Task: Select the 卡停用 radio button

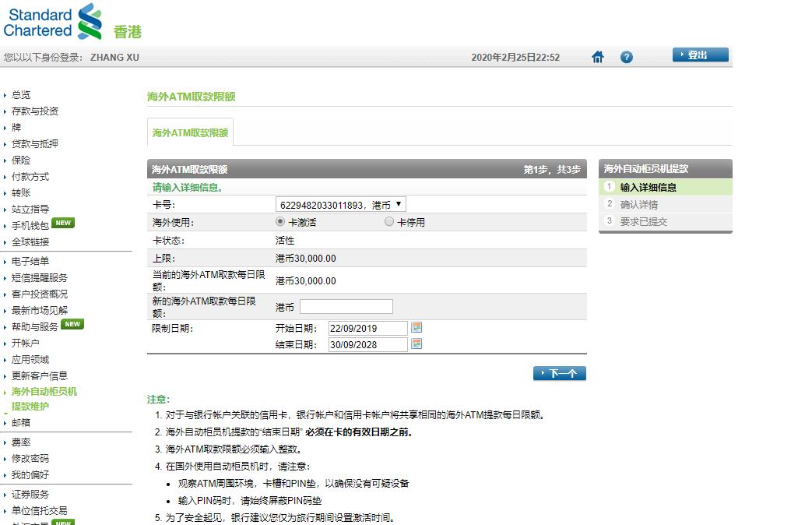Action: (389, 221)
